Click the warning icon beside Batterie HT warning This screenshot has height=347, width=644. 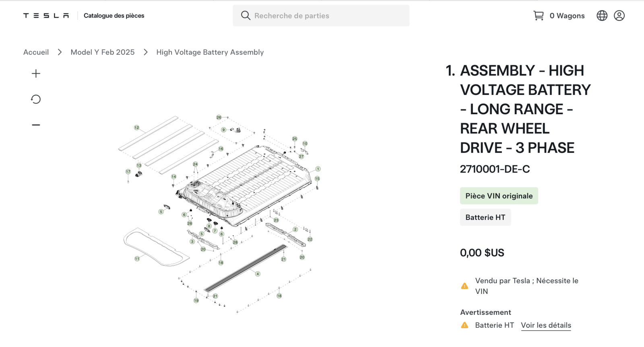click(464, 325)
